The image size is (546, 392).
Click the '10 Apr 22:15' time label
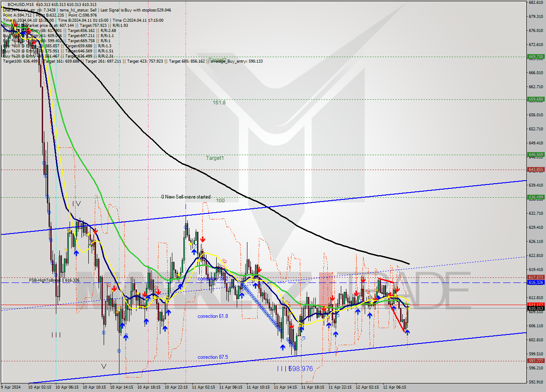(176, 388)
